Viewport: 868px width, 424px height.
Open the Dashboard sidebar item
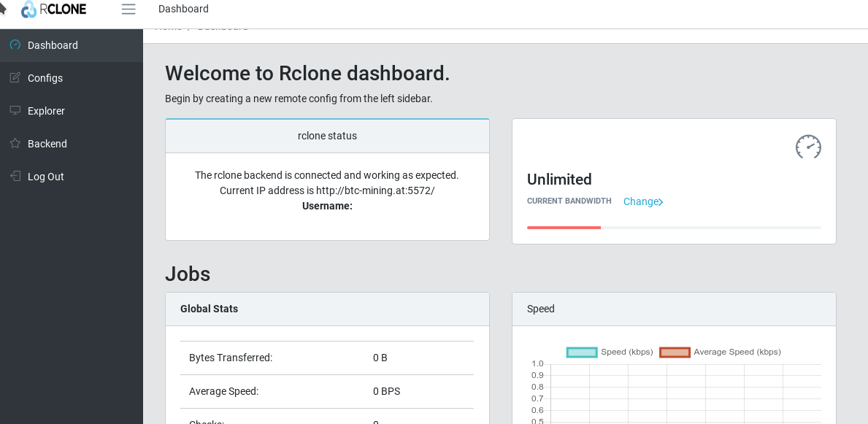72,45
